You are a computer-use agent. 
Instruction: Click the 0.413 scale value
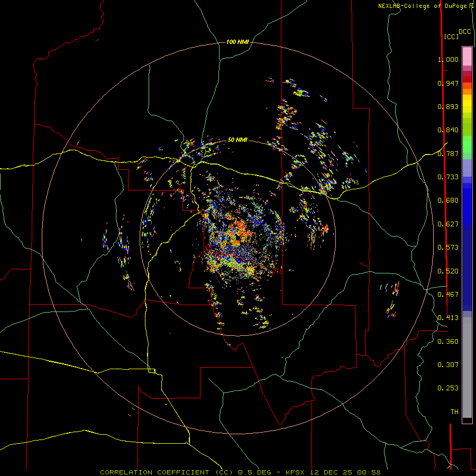448,318
